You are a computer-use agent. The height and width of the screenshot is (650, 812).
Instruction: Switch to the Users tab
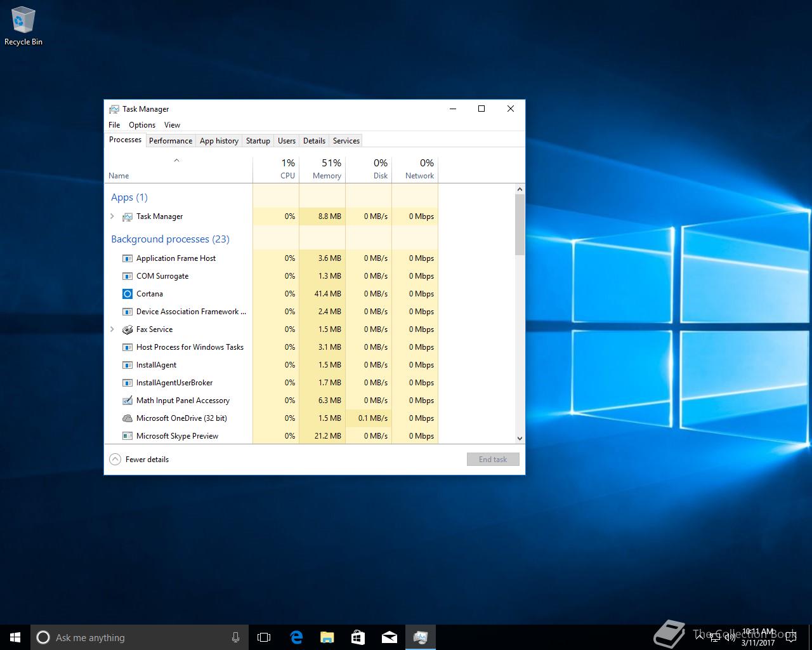287,141
